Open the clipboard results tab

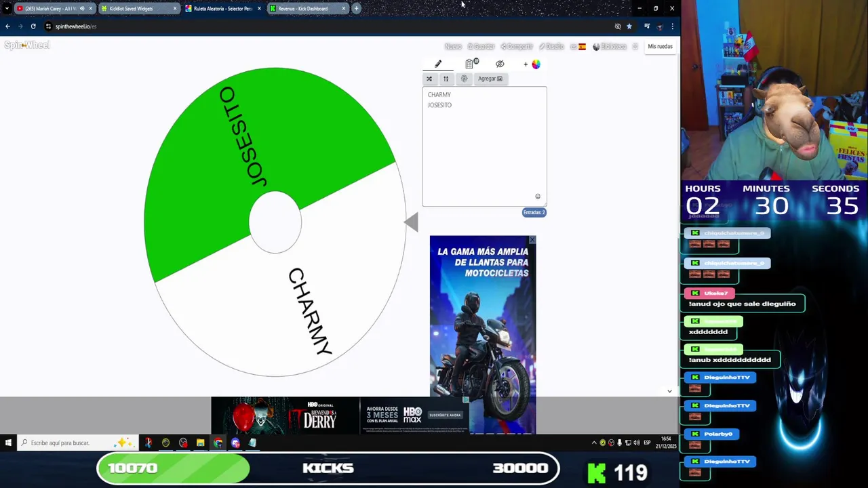[472, 64]
